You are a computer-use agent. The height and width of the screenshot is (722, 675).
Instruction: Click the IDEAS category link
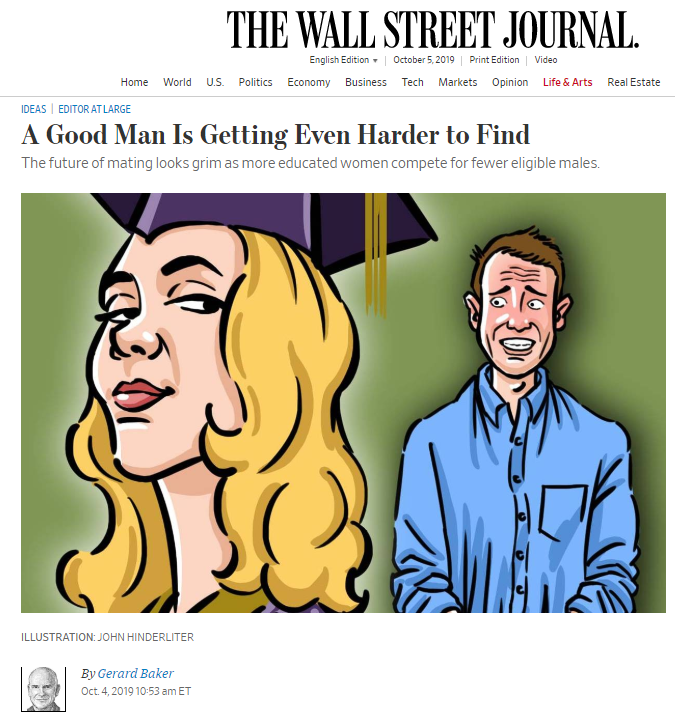[x=34, y=109]
